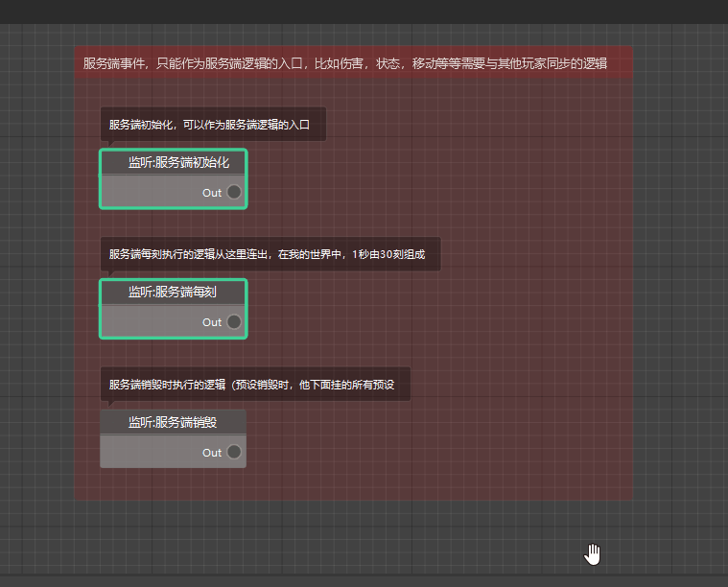Viewport: 728px width, 587px height.
Task: Click the gray body of 服务端每刻 node
Action: pos(144,322)
